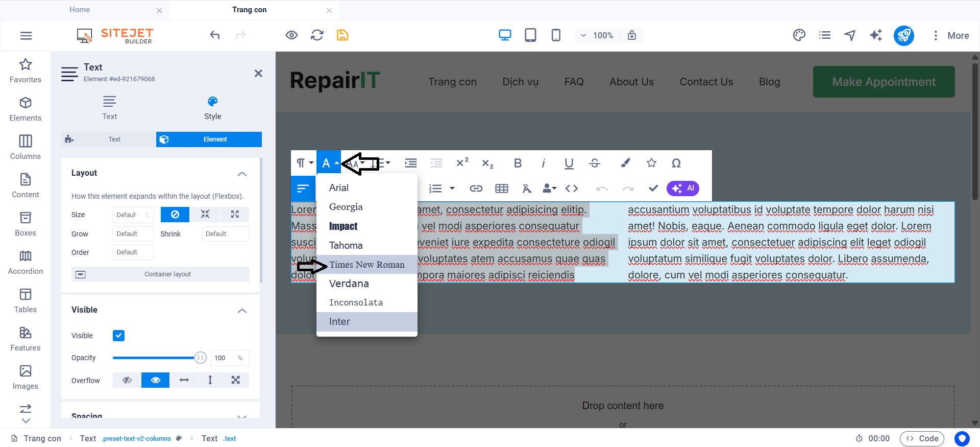Uncheck the Visible checkbox
The image size is (980, 447).
pos(118,336)
